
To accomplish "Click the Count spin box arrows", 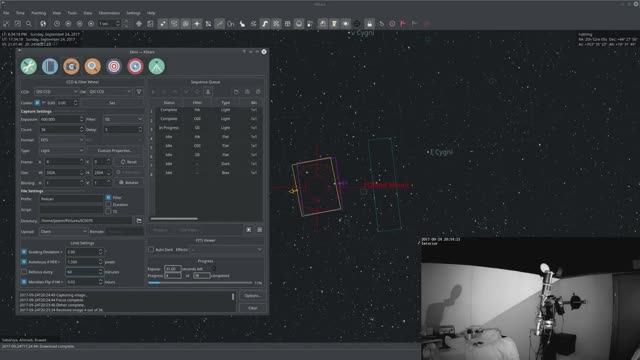I will pos(82,129).
